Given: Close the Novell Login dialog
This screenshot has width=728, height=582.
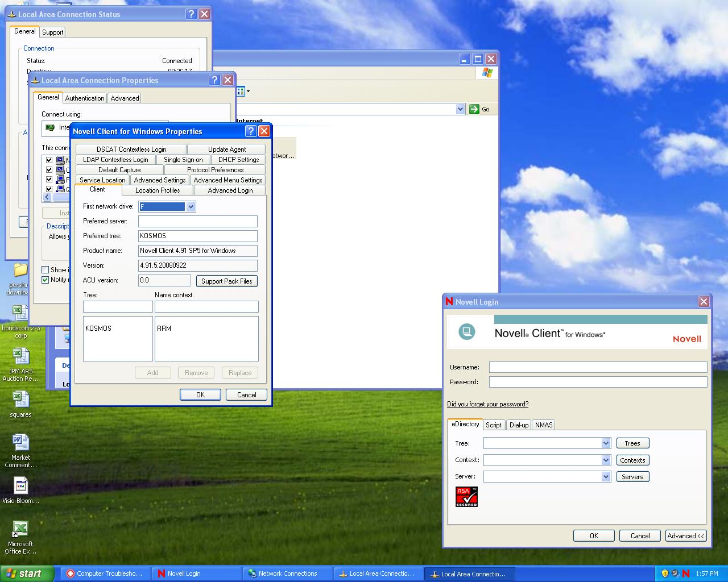Looking at the screenshot, I should click(704, 302).
